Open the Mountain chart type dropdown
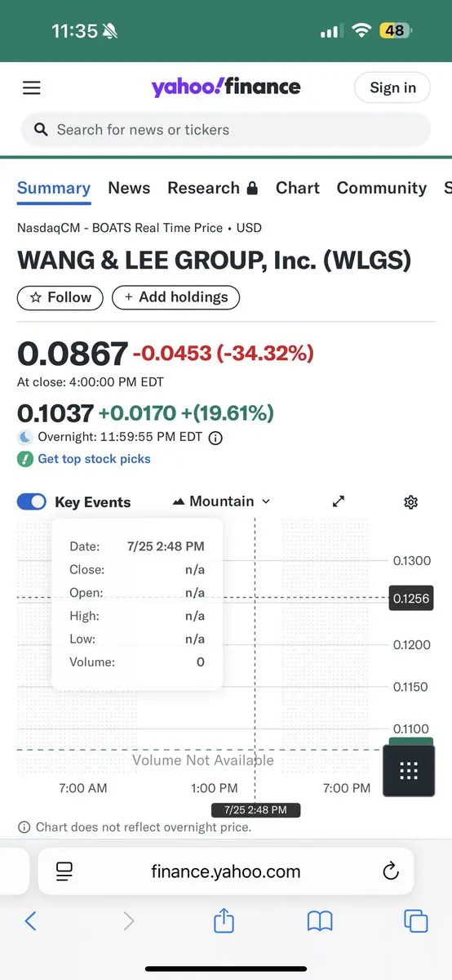Viewport: 452px width, 980px height. 222,501
